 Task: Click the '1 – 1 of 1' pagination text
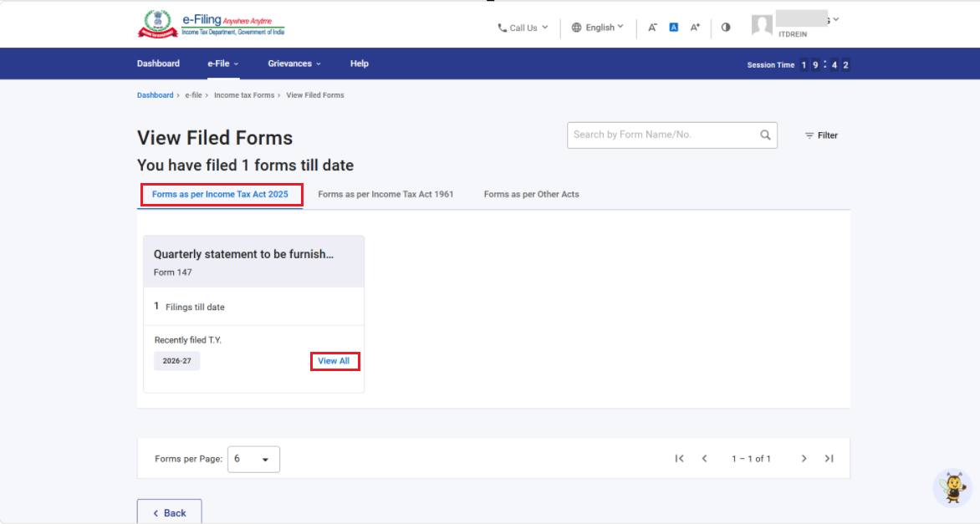[x=751, y=459]
